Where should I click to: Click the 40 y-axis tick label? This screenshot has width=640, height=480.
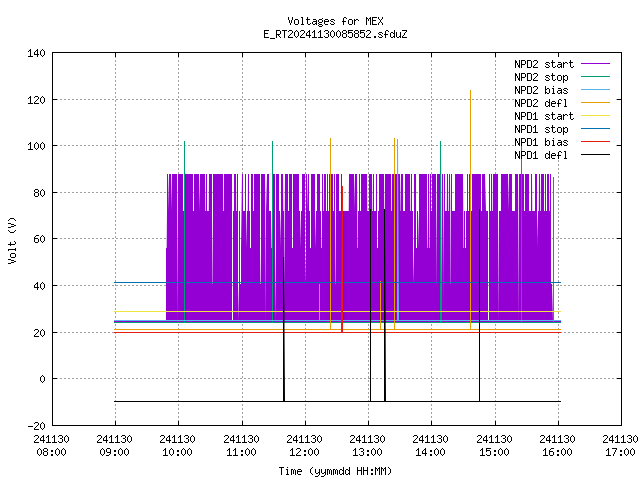click(x=39, y=286)
